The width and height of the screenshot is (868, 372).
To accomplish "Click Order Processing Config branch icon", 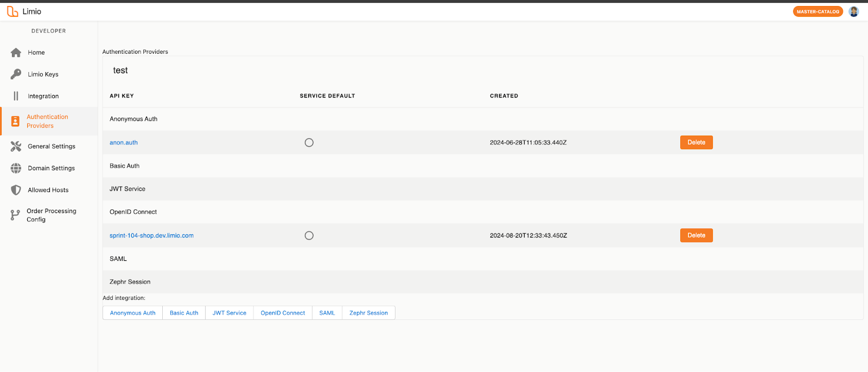I will pyautogui.click(x=15, y=215).
